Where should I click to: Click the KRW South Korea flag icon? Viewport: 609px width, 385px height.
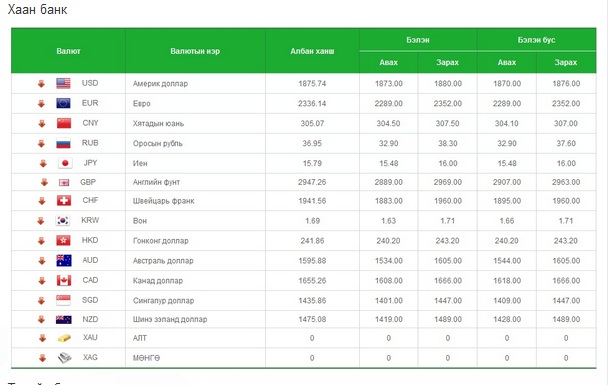[x=63, y=221]
